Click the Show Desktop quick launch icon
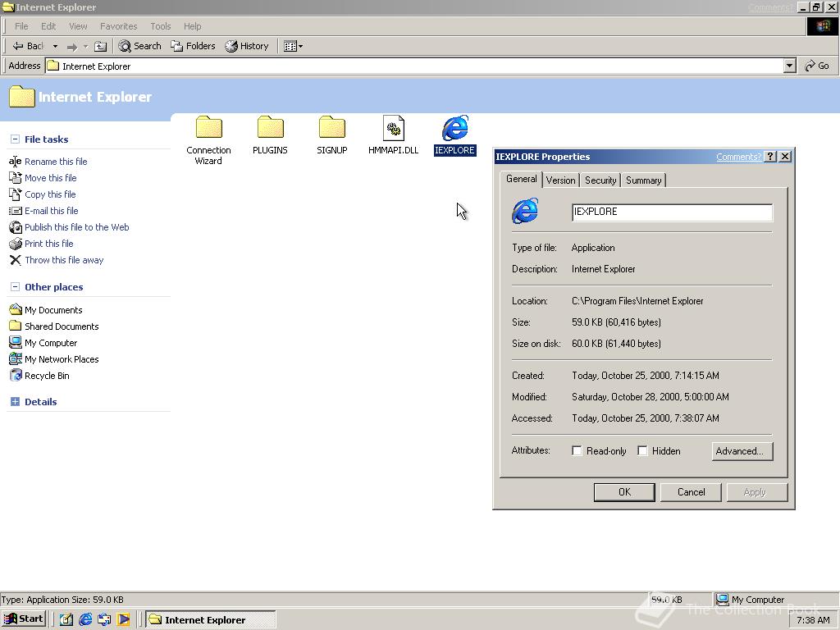 (66, 620)
